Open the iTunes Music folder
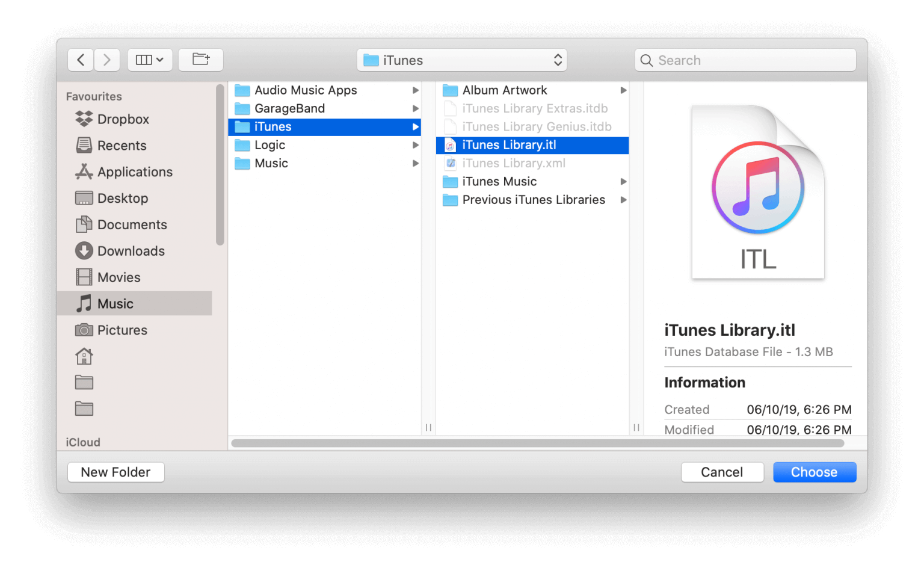The image size is (924, 568). 532,182
